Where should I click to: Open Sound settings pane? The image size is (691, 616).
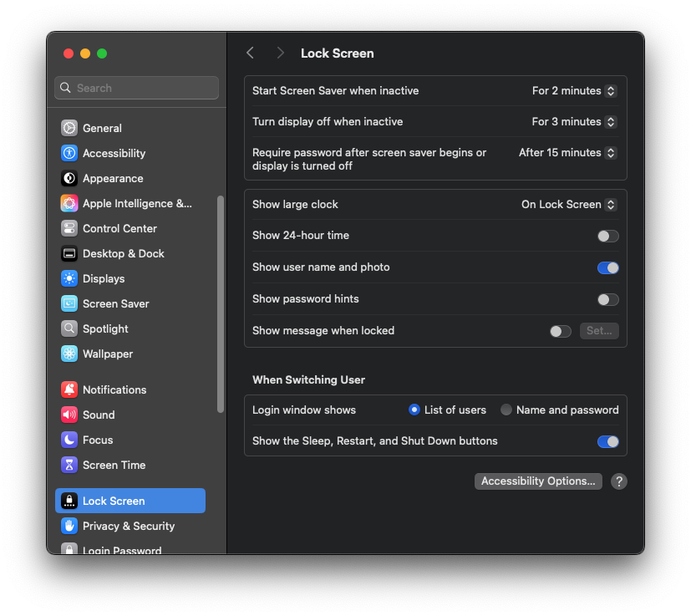(130, 415)
